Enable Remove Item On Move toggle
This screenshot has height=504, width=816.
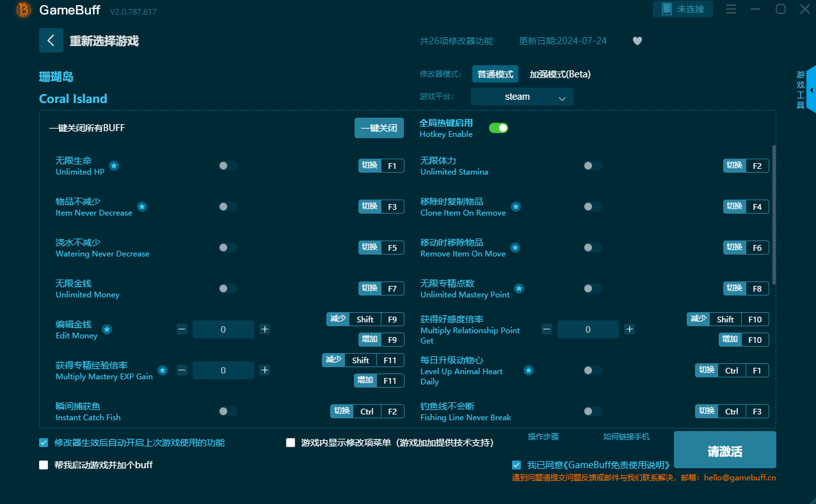point(592,248)
